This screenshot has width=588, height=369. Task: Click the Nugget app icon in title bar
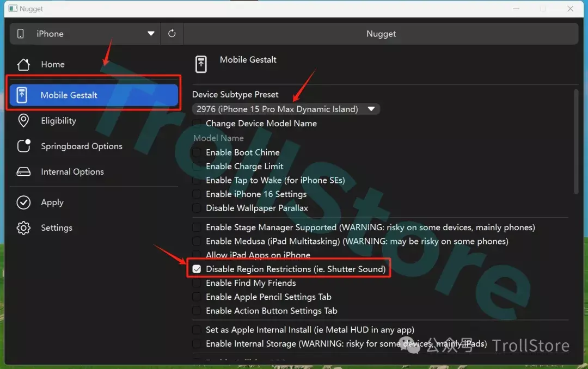(x=13, y=9)
